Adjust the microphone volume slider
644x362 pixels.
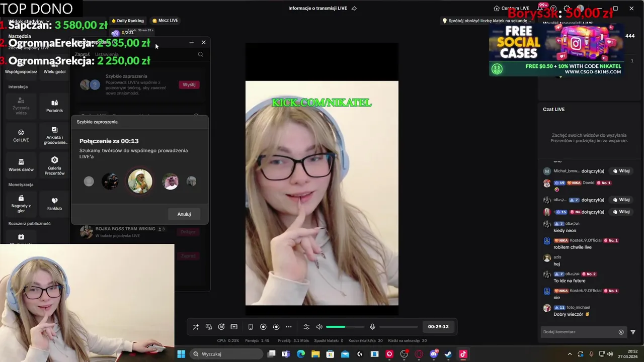(x=398, y=327)
